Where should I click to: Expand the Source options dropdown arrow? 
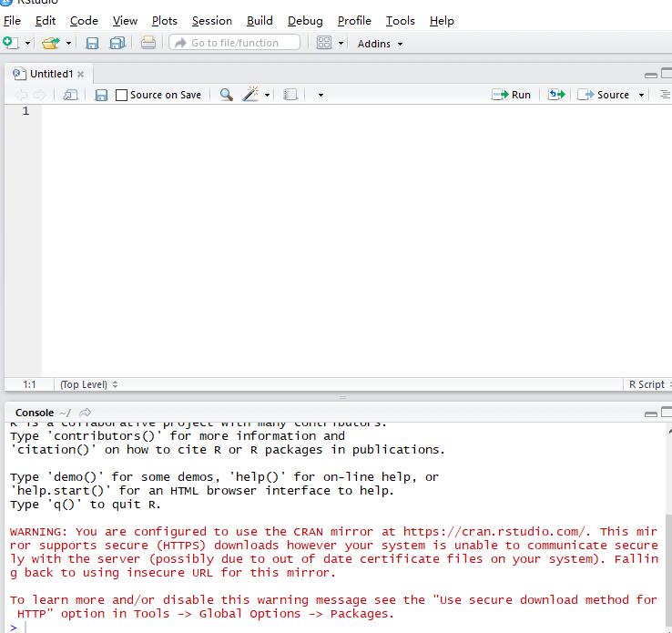(x=641, y=95)
